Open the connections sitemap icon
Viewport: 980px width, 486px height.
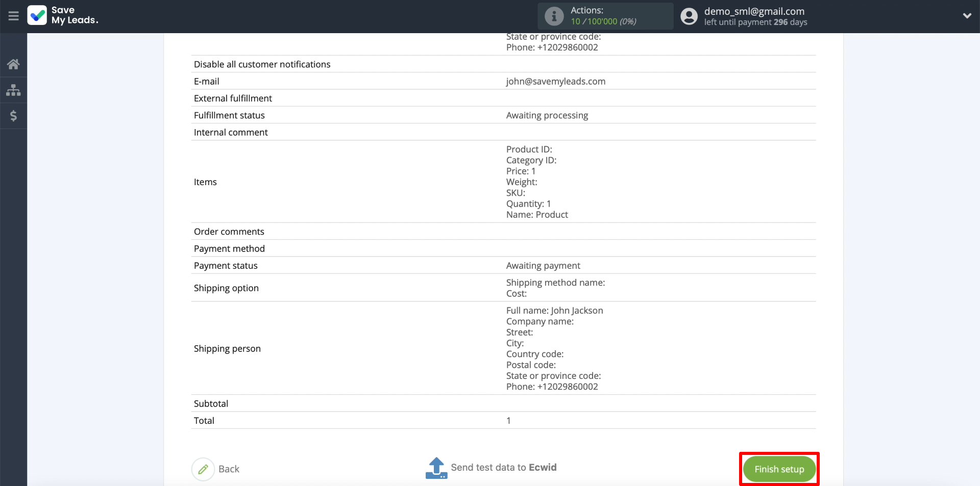(x=13, y=90)
